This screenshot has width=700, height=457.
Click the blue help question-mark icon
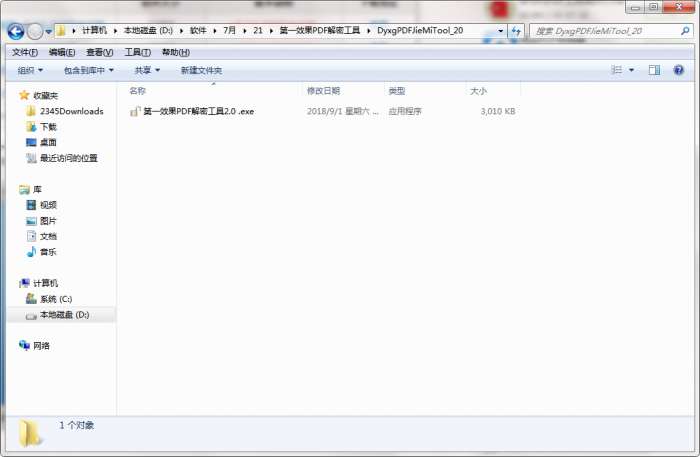679,70
